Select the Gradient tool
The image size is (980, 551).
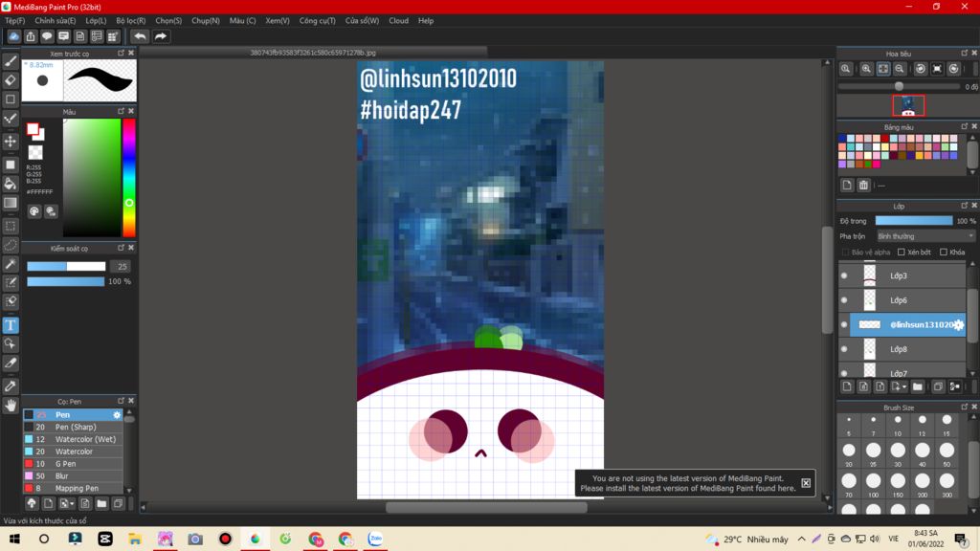[11, 203]
